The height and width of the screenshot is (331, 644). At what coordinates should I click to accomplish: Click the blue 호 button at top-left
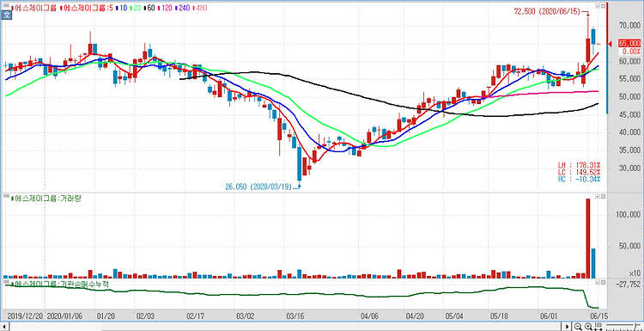pos(6,15)
